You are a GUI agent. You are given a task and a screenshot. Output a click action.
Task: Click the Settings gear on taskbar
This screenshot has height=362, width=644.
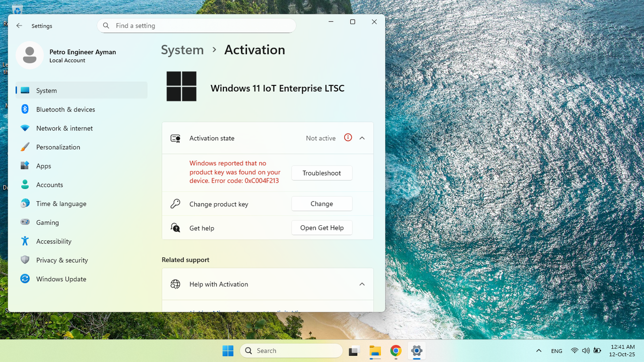417,351
